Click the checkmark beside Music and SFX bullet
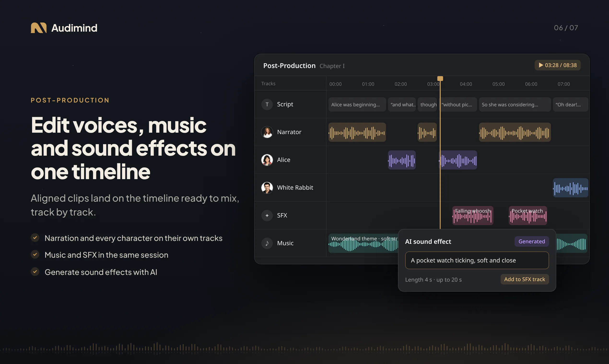The height and width of the screenshot is (364, 609). pyautogui.click(x=35, y=255)
